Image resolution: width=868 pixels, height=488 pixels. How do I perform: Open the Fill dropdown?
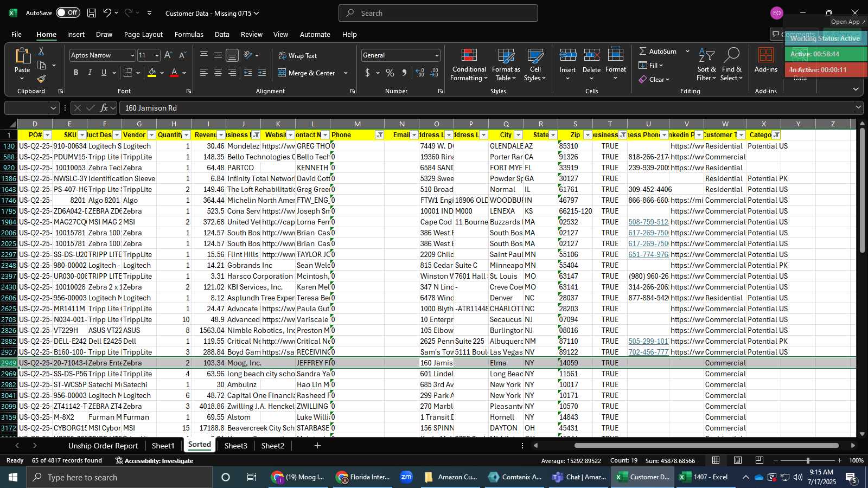tap(651, 66)
